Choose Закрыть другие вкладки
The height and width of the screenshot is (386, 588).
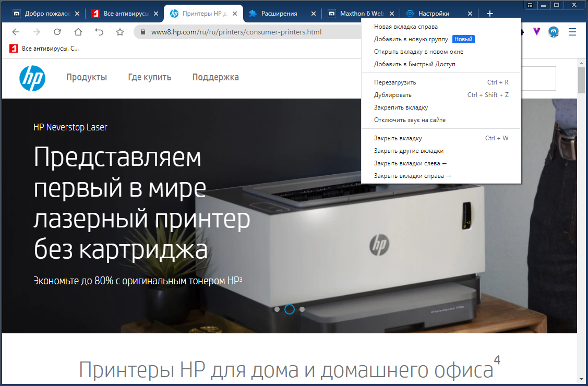point(441,151)
